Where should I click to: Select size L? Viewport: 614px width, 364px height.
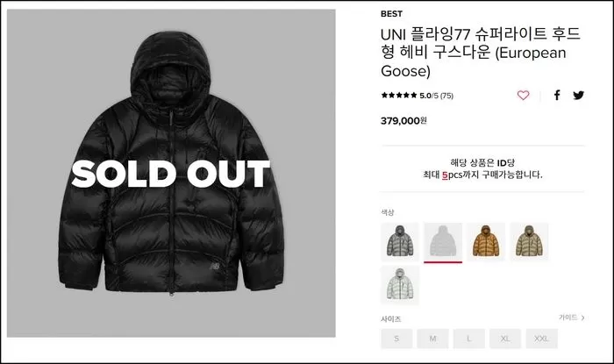[468, 339]
